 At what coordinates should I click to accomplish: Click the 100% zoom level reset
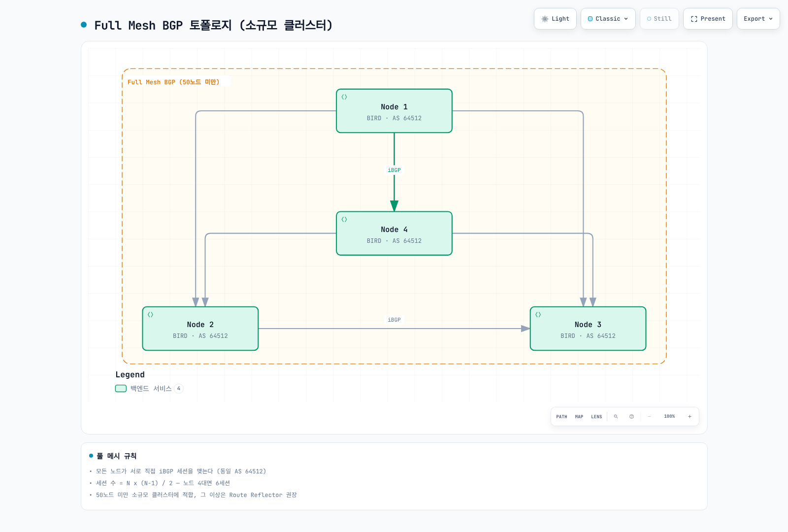point(669,417)
